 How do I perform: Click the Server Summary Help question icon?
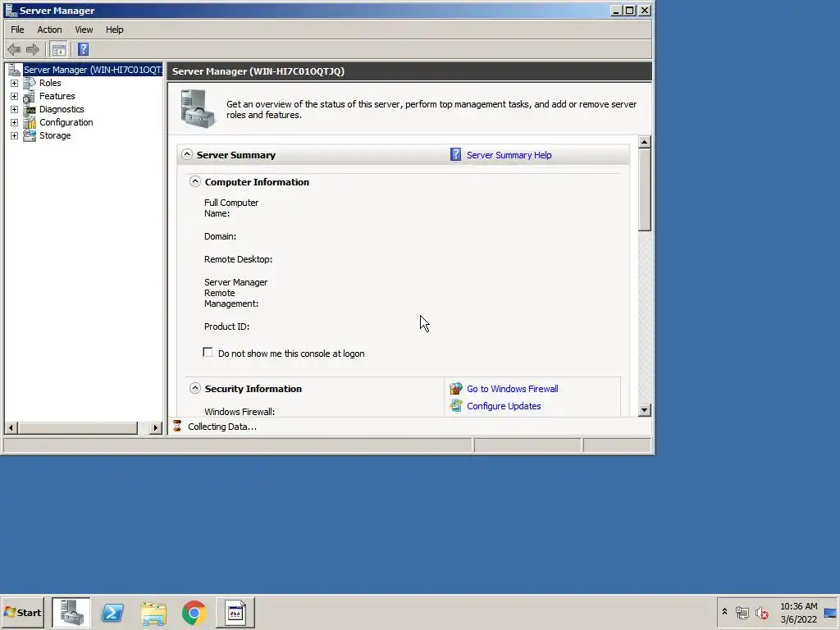point(455,155)
